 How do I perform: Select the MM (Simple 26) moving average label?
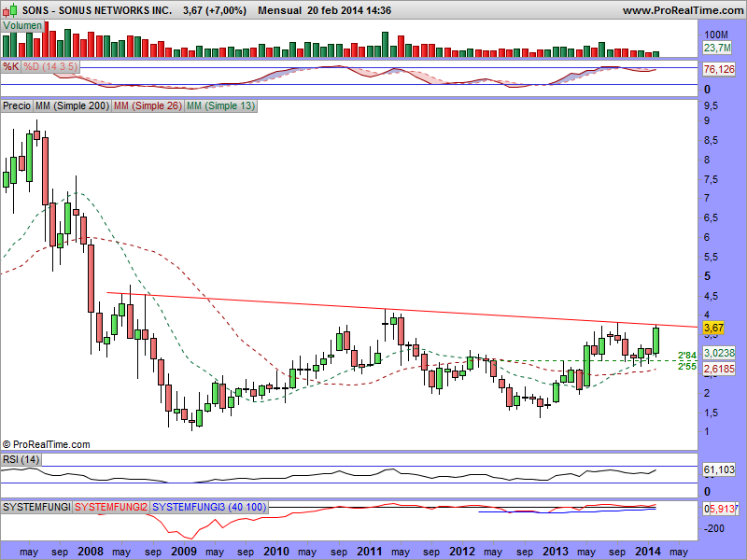pos(148,105)
